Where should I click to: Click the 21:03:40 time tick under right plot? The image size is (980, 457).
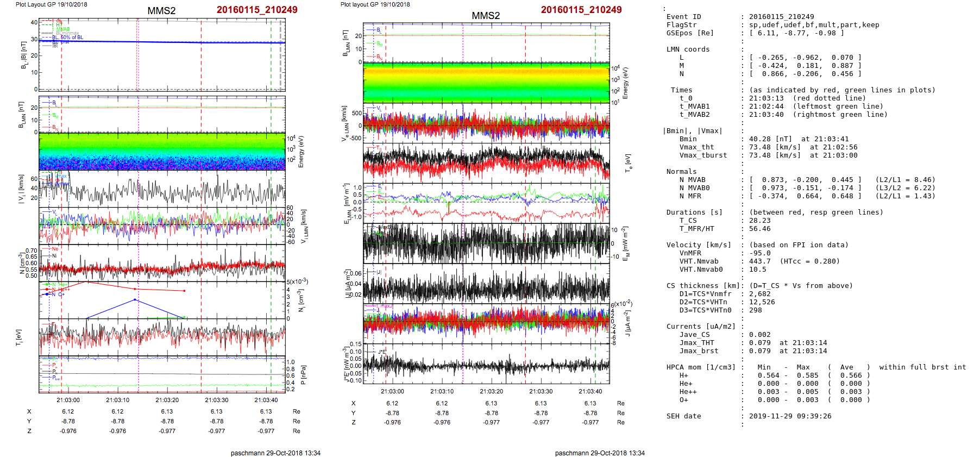point(590,391)
